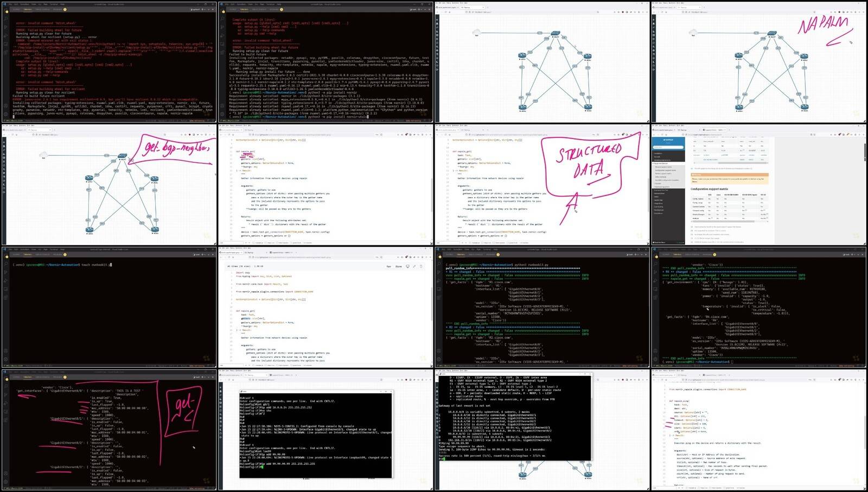Viewport: 868px width, 492px height.
Task: Click the delete trash icon beside Blame
Action: point(421,266)
